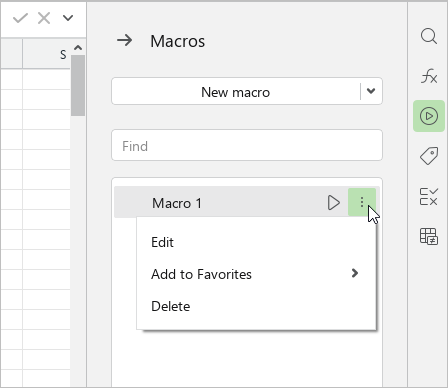Collapse the Macros panel with the arrow
448x388 pixels.
tap(124, 41)
